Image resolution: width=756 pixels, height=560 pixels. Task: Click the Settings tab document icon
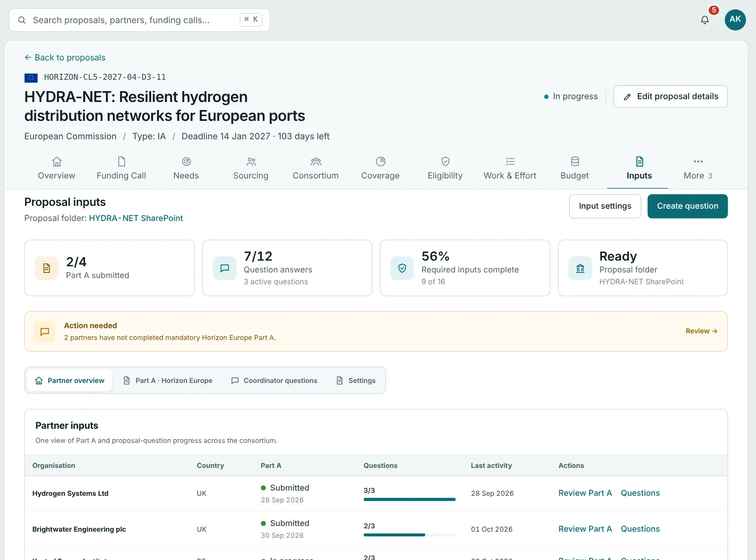point(340,381)
